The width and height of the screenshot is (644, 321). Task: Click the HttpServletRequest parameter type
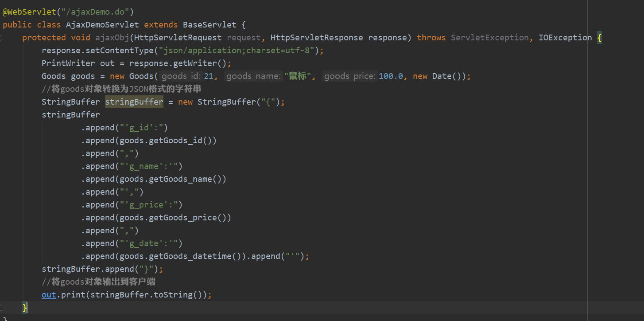pos(178,38)
